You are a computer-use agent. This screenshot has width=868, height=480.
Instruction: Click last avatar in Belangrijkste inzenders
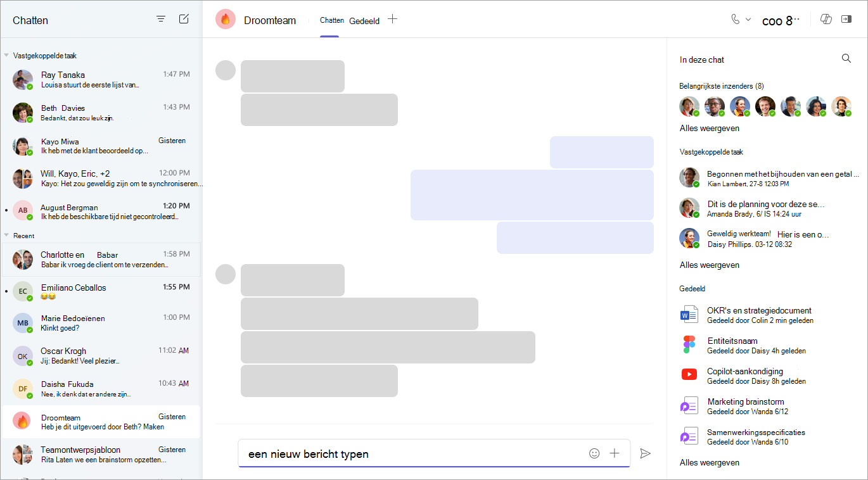(841, 106)
